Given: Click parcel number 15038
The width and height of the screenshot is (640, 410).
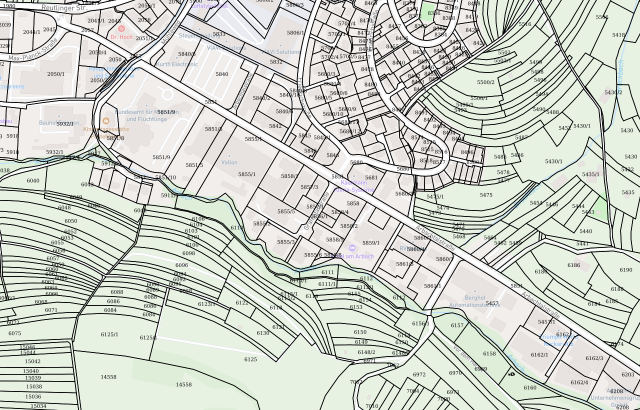Looking at the screenshot, I should click(34, 386).
